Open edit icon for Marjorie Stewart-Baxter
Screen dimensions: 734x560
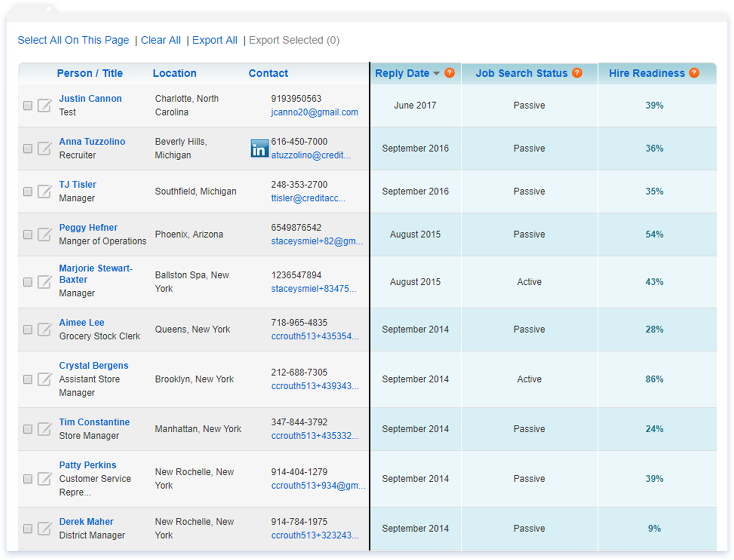point(44,282)
